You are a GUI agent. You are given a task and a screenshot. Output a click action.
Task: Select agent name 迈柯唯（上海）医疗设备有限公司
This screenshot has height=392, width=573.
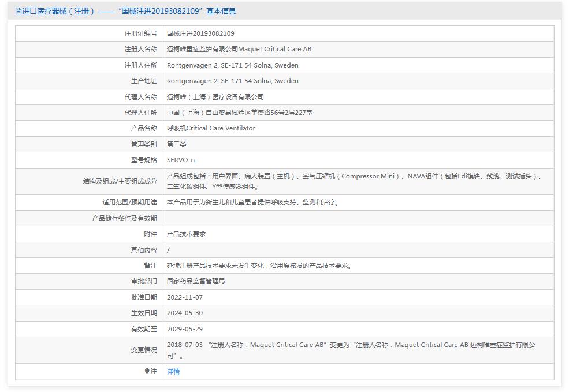[x=215, y=97]
